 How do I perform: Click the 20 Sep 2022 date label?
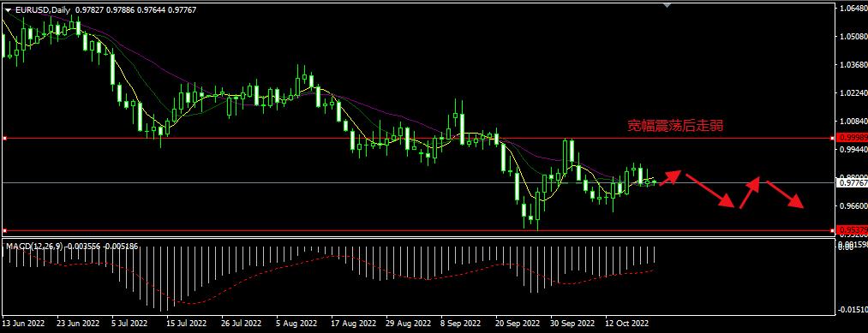[x=517, y=323]
